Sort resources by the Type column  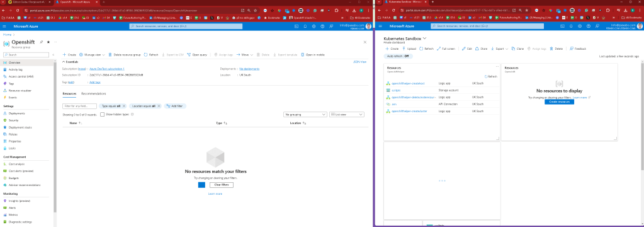222,123
